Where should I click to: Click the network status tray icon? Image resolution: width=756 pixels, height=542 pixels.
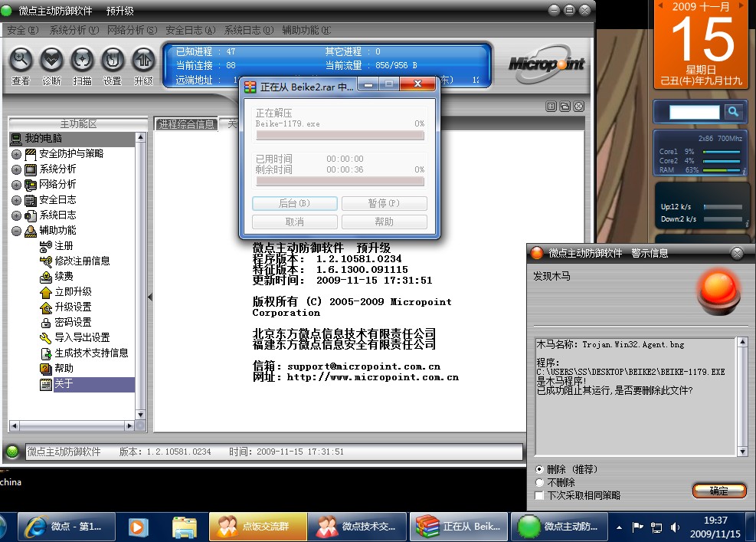pyautogui.click(x=656, y=527)
